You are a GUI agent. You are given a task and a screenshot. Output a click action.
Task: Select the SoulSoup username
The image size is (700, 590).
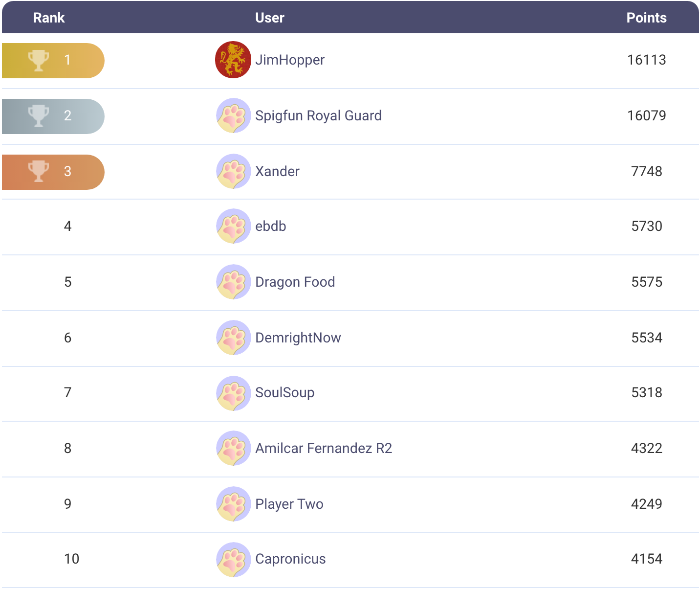(285, 392)
